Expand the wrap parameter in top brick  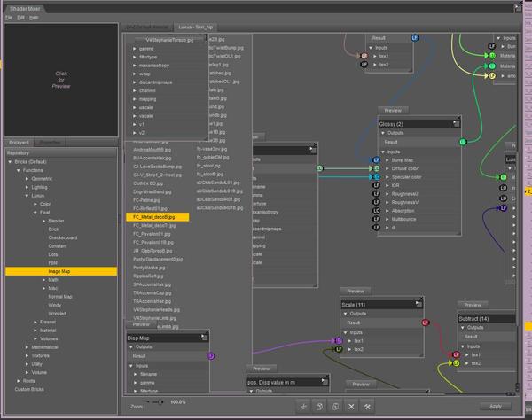[135, 74]
